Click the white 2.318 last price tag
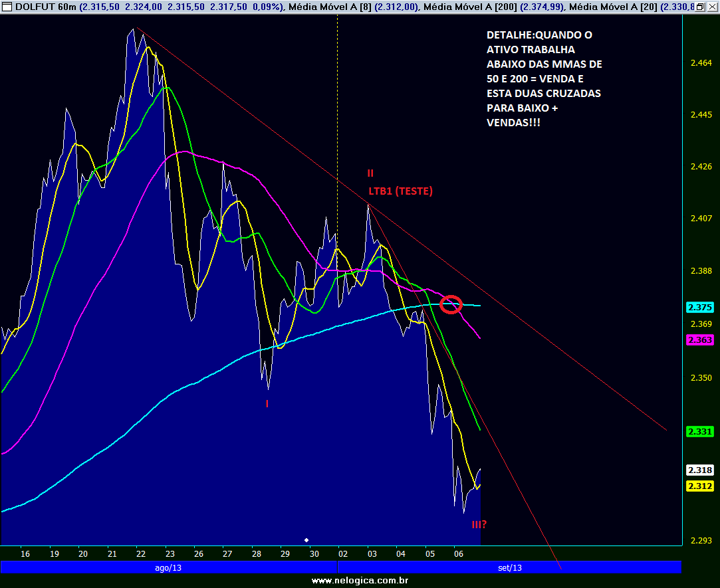 coord(700,470)
